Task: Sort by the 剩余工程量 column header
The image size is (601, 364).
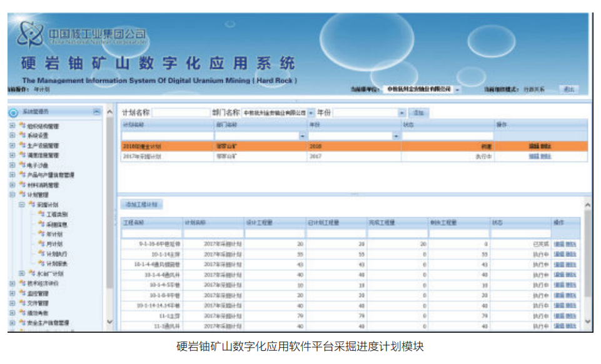Action: [458, 223]
